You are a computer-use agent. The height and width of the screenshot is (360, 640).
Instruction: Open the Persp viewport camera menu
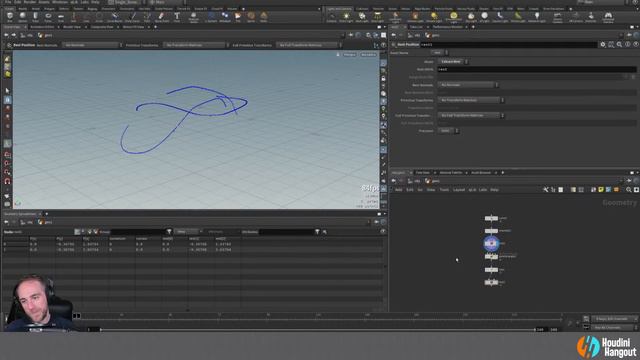tap(349, 54)
